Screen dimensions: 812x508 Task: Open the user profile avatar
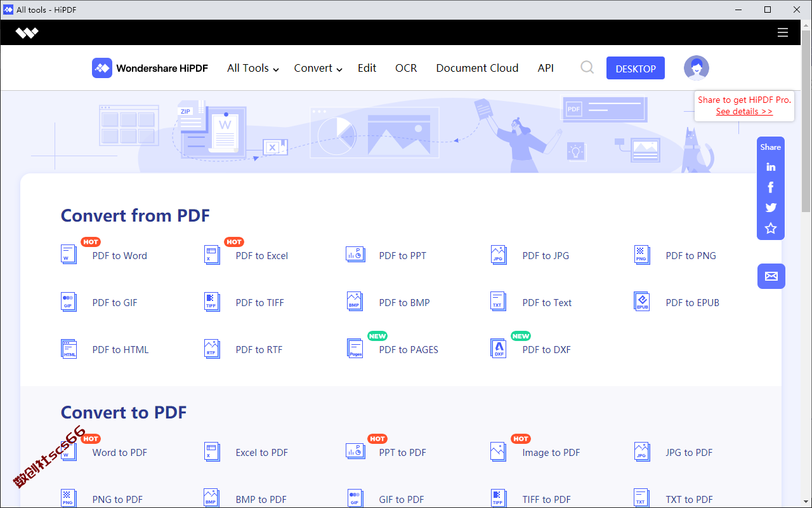click(x=697, y=68)
